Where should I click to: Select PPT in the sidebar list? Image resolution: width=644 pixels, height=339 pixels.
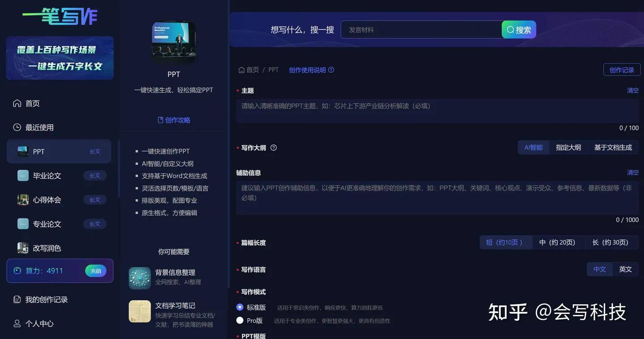click(x=59, y=151)
